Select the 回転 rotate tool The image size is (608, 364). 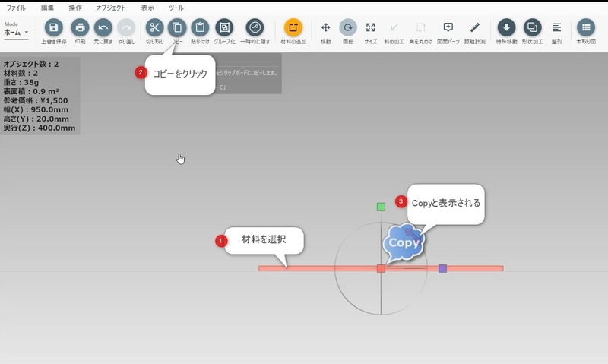[x=348, y=27]
